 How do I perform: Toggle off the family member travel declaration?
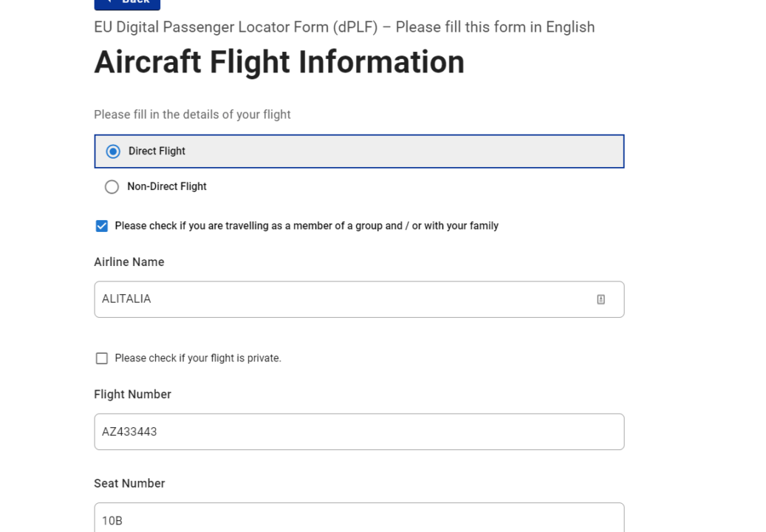coord(101,225)
